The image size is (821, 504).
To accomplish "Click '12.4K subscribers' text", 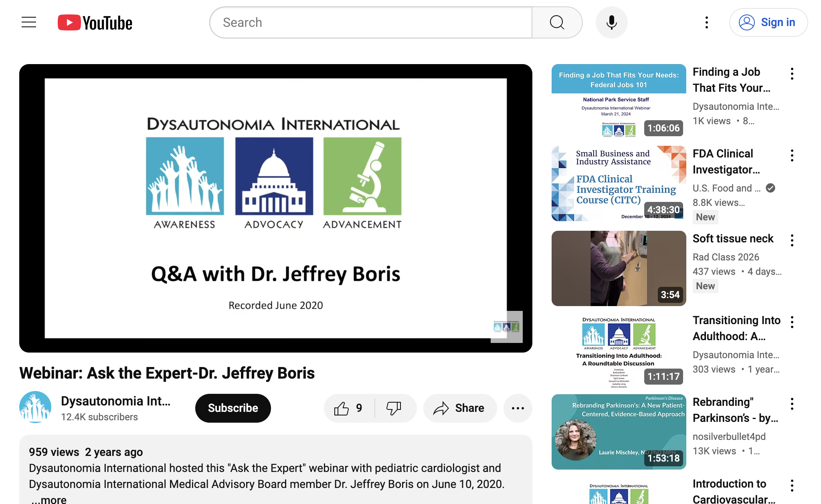I will pyautogui.click(x=99, y=417).
